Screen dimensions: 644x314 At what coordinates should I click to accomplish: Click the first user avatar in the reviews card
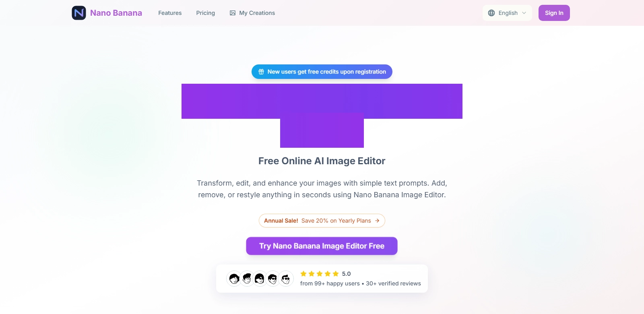(234, 279)
